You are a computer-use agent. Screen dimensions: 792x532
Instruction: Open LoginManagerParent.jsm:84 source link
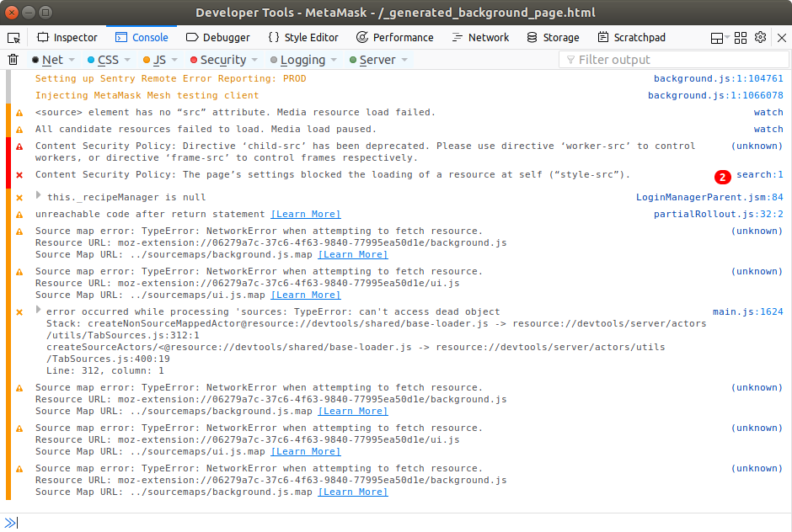(x=709, y=197)
